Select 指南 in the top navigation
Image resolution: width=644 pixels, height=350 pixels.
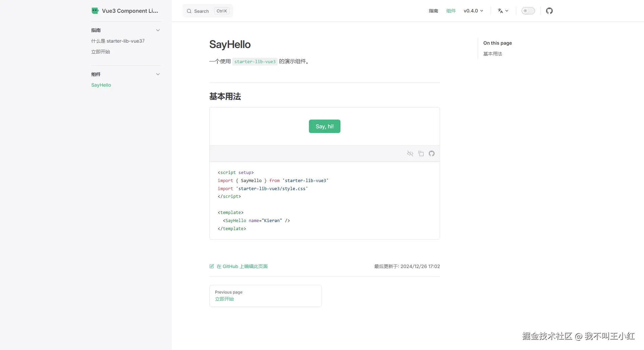(x=433, y=11)
